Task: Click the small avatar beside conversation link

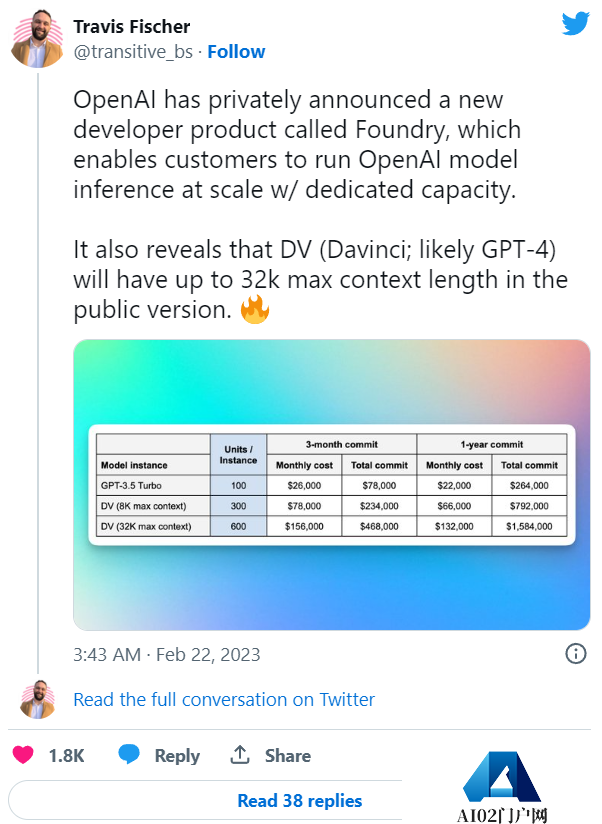Action: point(38,699)
